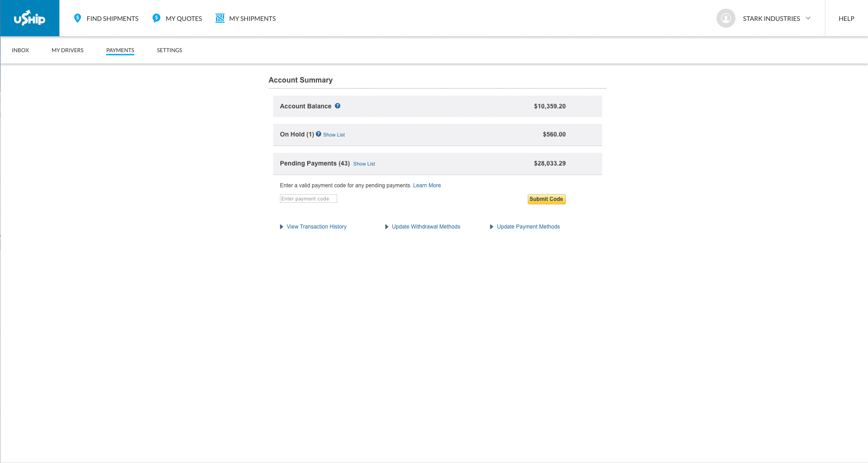Go to the Settings tab
This screenshot has width=868, height=463.
[x=169, y=50]
